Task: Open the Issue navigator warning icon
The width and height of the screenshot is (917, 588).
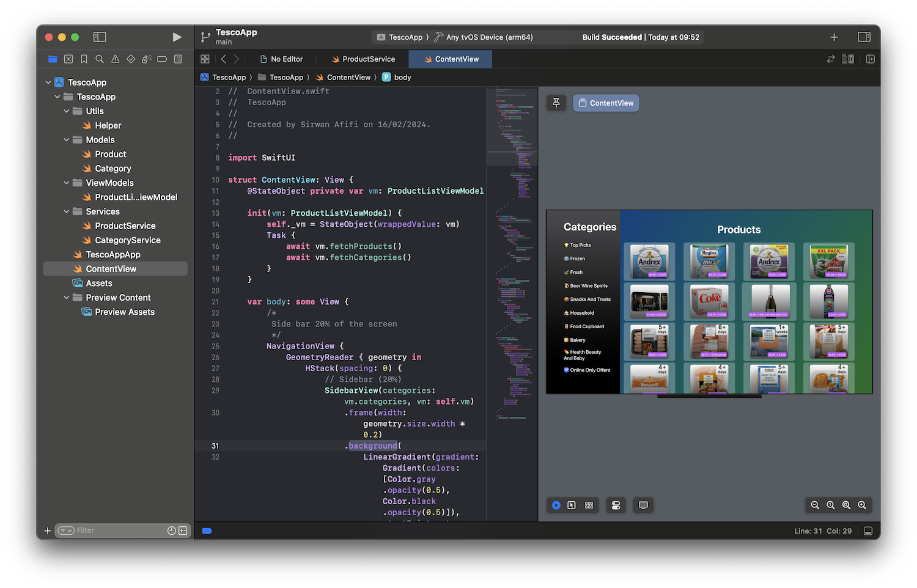Action: click(115, 59)
